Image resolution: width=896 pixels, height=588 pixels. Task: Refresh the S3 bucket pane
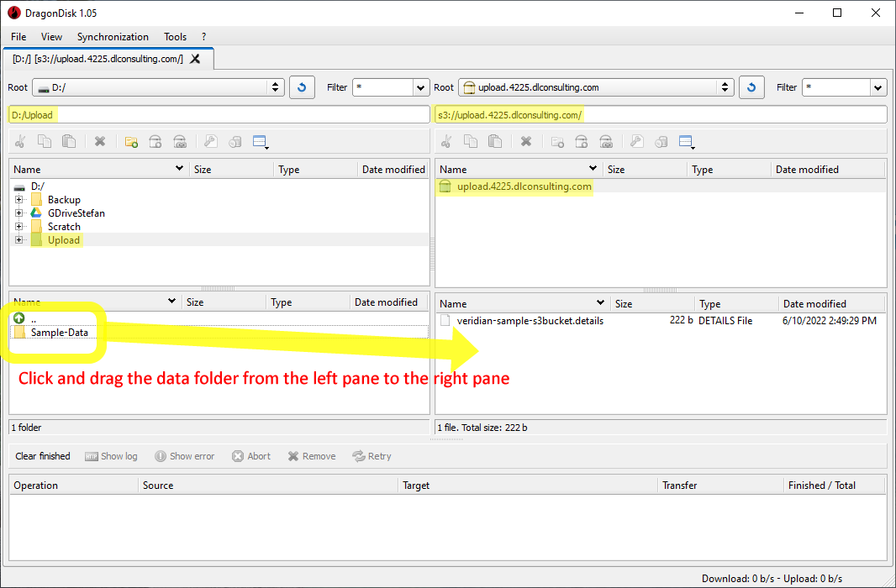(x=751, y=87)
